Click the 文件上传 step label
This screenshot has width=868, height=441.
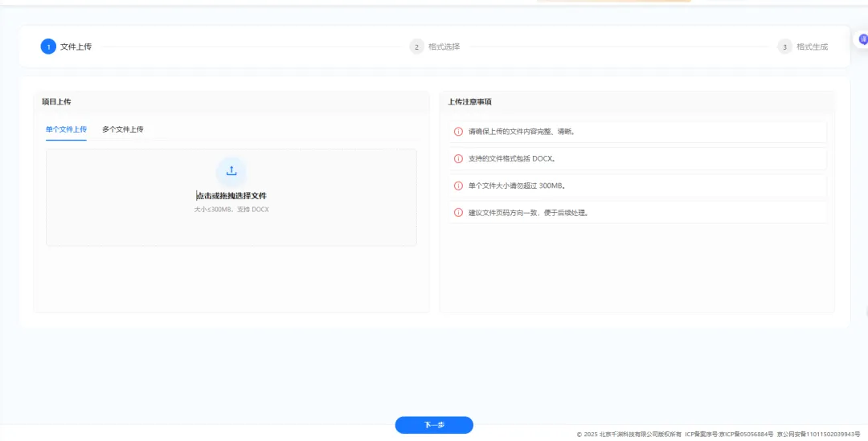point(76,47)
